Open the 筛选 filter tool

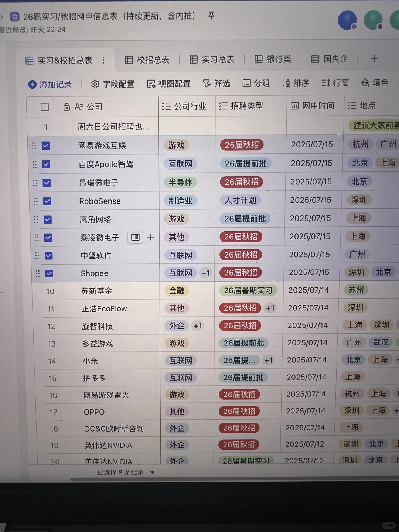[x=216, y=83]
